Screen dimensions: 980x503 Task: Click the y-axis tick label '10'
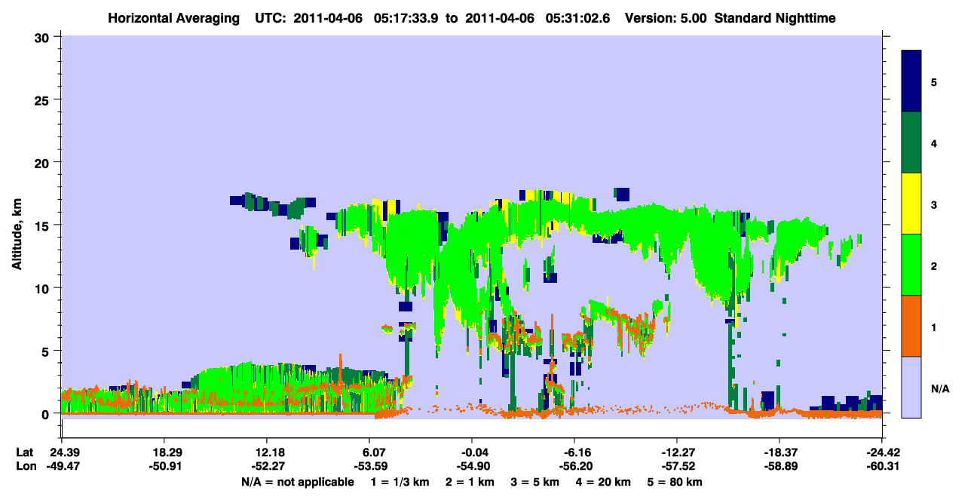tap(44, 288)
